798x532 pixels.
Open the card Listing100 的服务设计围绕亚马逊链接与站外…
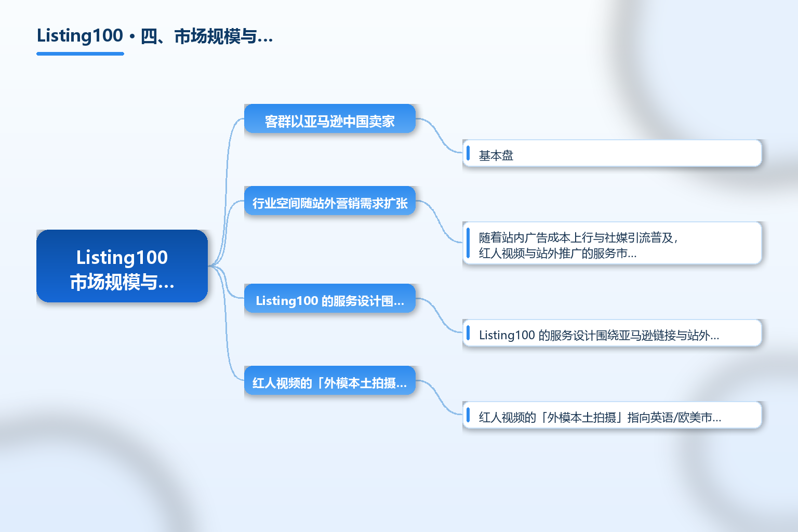(612, 333)
